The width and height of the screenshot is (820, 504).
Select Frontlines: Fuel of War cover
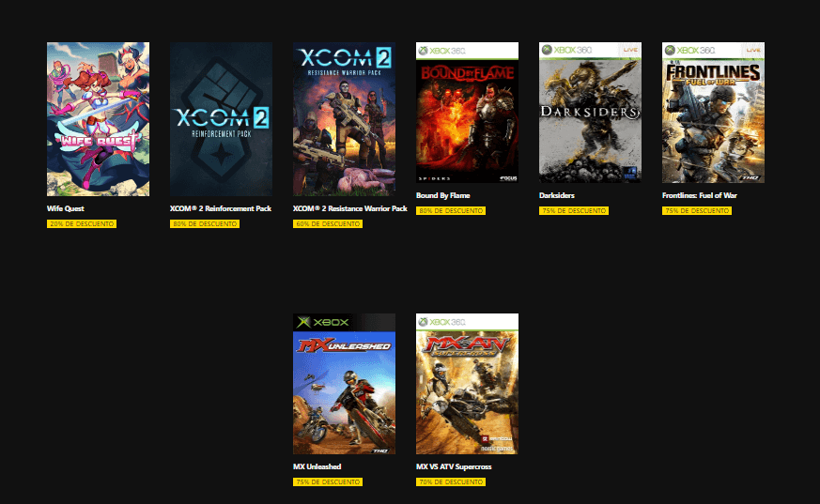click(713, 113)
